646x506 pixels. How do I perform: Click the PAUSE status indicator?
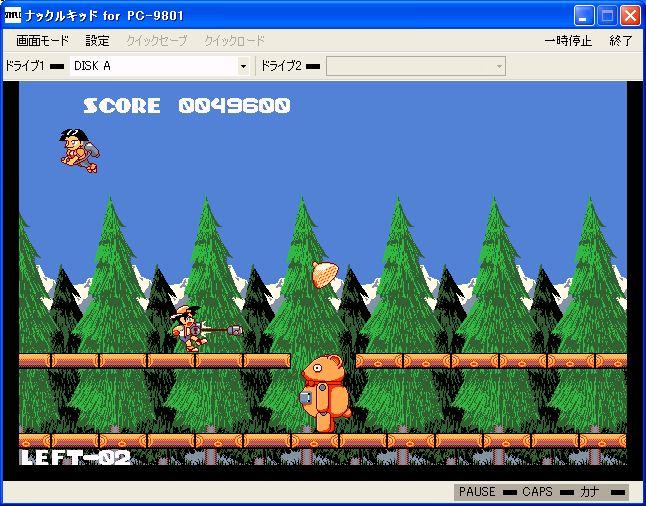(x=477, y=492)
